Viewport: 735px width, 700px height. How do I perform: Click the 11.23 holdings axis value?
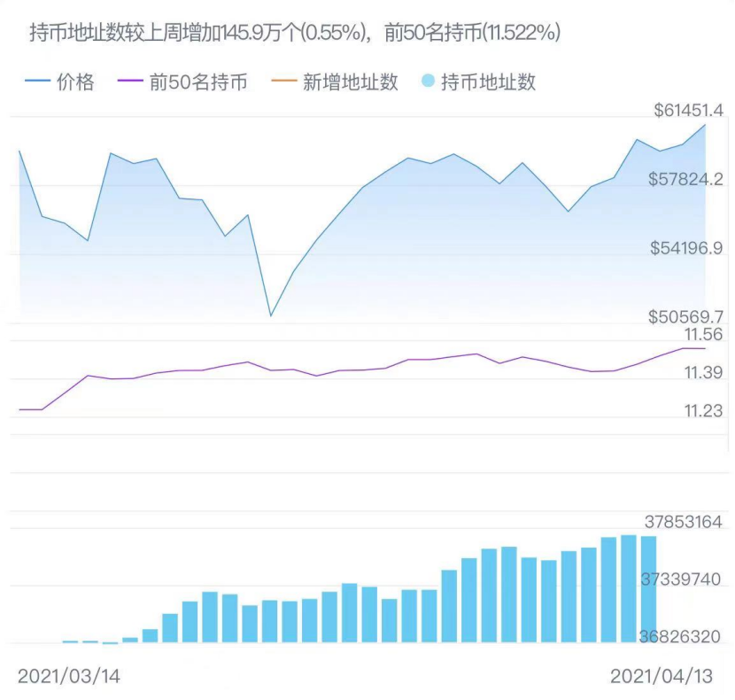click(703, 410)
